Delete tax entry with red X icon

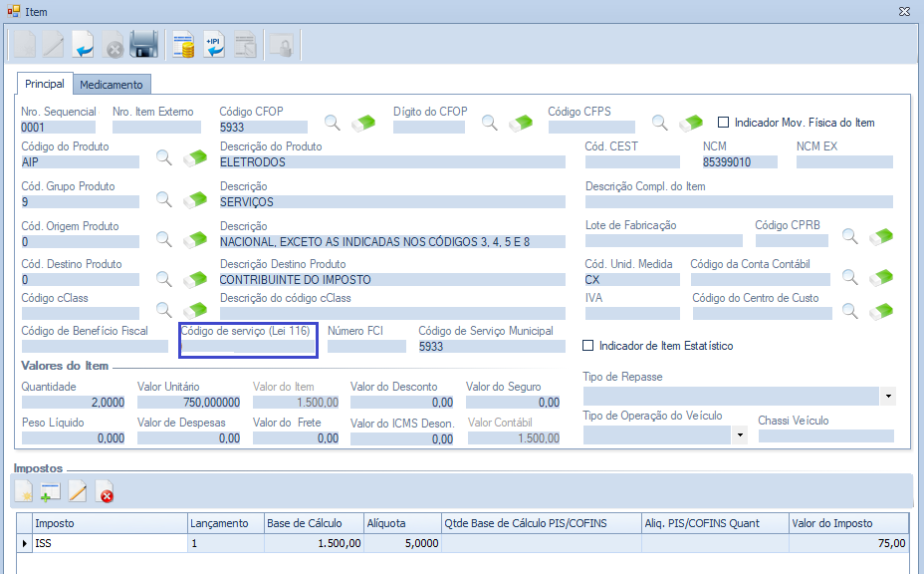105,491
